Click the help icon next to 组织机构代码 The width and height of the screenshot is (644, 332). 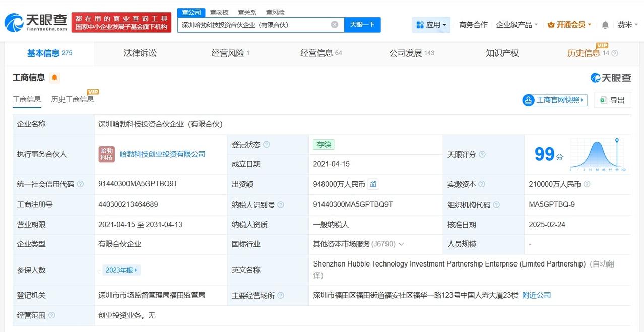pos(496,205)
